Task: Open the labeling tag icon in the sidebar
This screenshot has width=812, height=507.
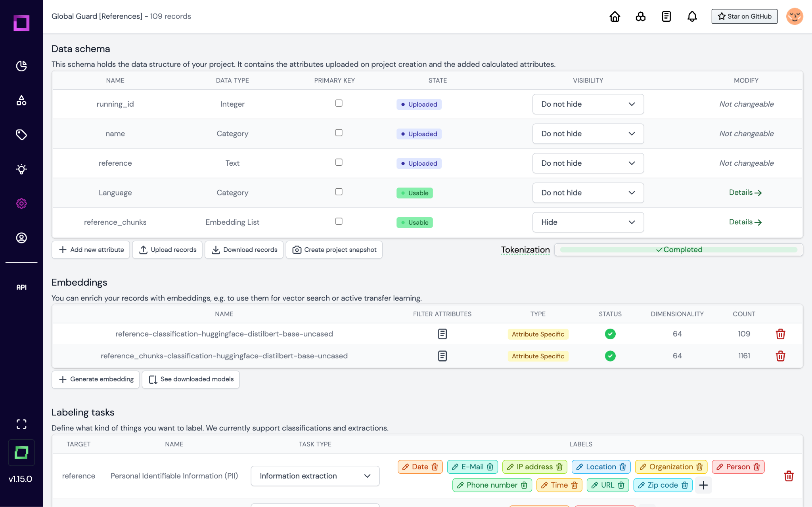Action: coord(21,135)
